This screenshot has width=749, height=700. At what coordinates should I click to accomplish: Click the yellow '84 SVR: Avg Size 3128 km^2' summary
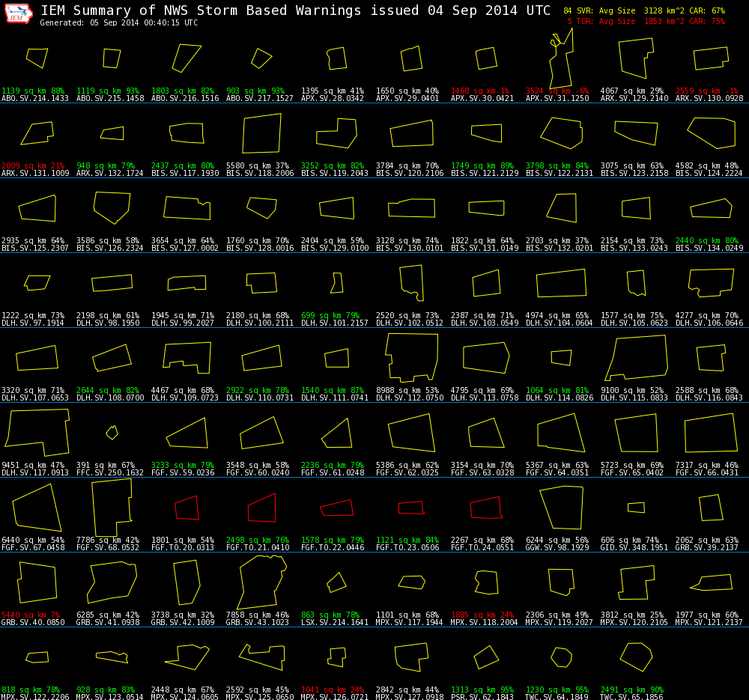point(623,10)
